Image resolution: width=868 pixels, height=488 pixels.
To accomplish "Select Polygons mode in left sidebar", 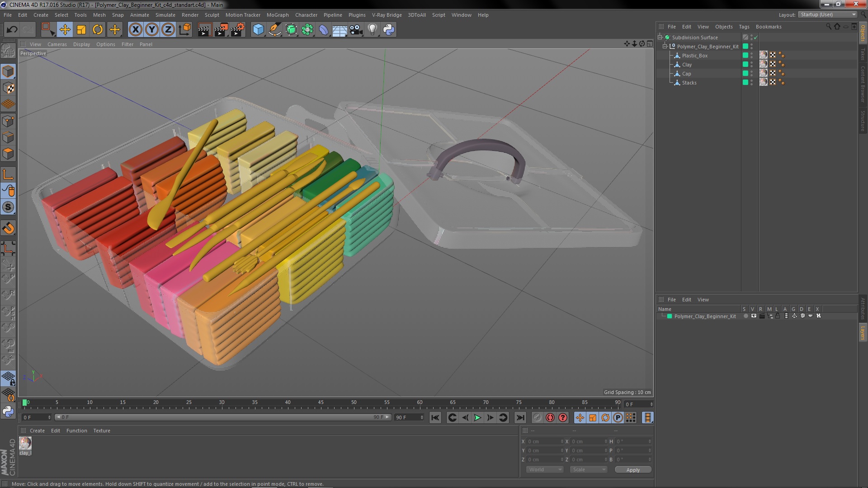I will tap(8, 154).
